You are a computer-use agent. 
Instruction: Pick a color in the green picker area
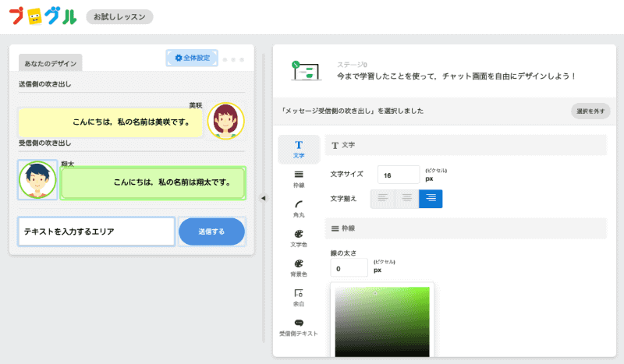tap(382, 322)
